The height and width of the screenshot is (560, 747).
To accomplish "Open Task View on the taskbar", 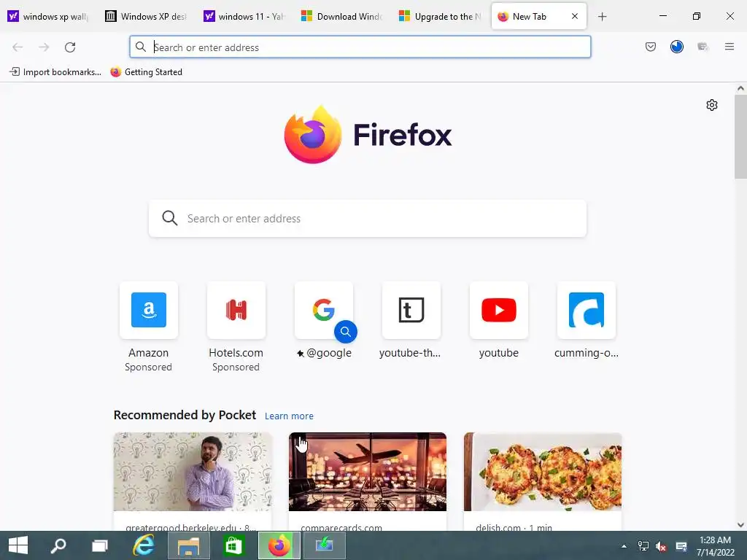I will point(100,545).
